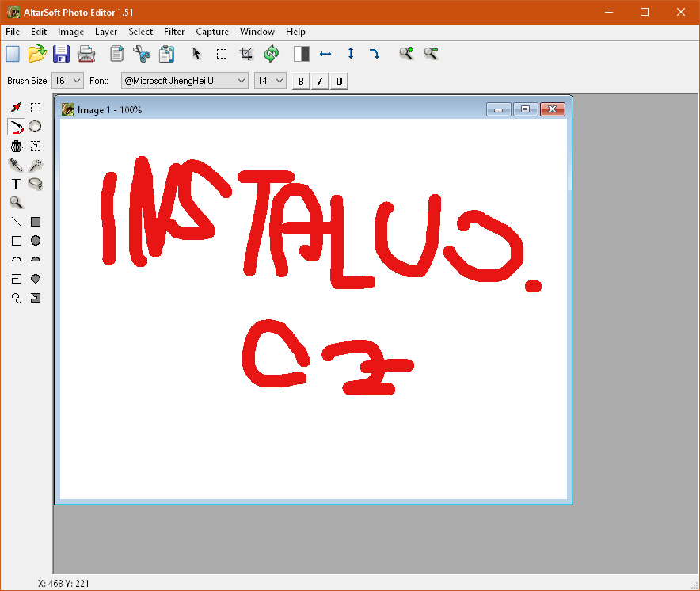Image resolution: width=700 pixels, height=591 pixels.
Task: Click the dashed rectangle select icon in top toolbar
Action: 222,54
